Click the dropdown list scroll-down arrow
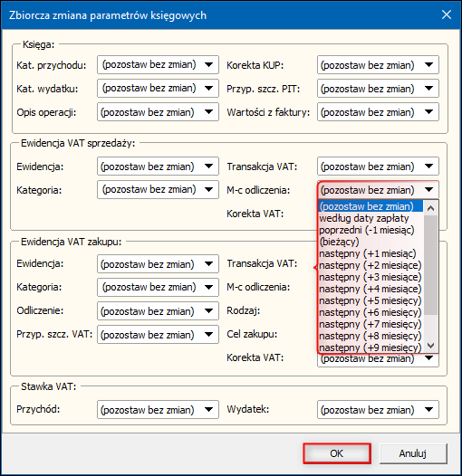Image resolution: width=462 pixels, height=476 pixels. [430, 346]
